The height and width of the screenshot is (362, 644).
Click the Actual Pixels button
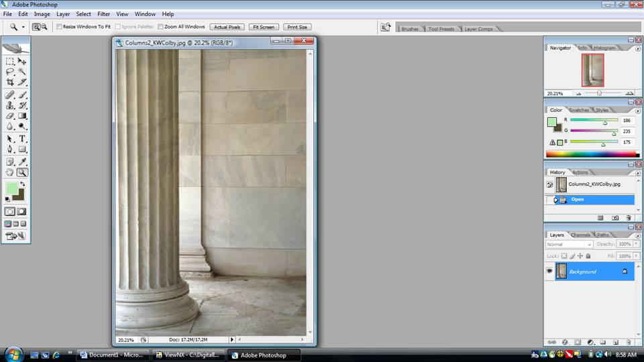[x=227, y=27]
